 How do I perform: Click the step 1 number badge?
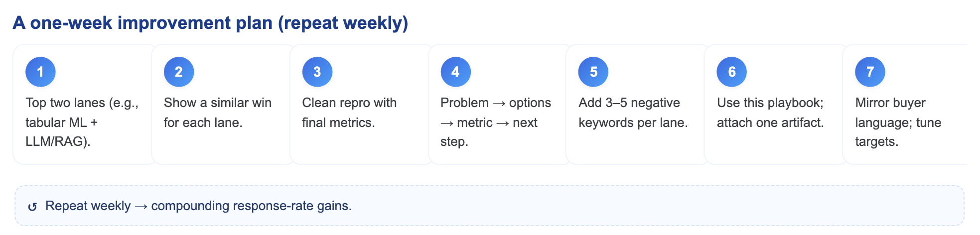point(40,72)
